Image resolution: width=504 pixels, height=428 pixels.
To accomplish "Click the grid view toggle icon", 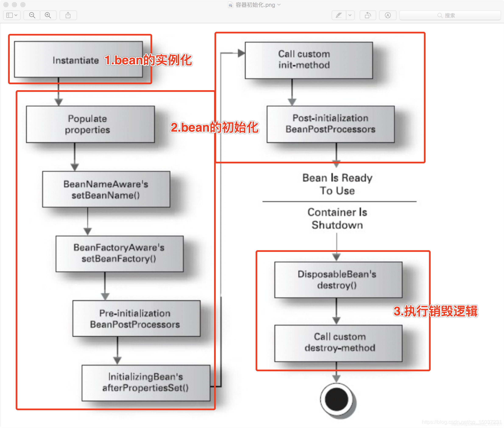I will (12, 15).
